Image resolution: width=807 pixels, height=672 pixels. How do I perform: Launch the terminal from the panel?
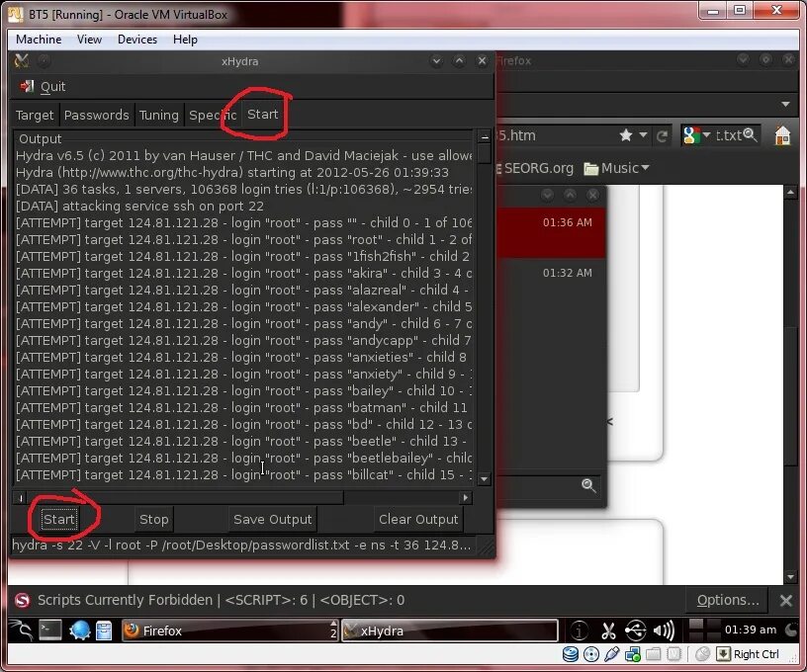pos(49,630)
